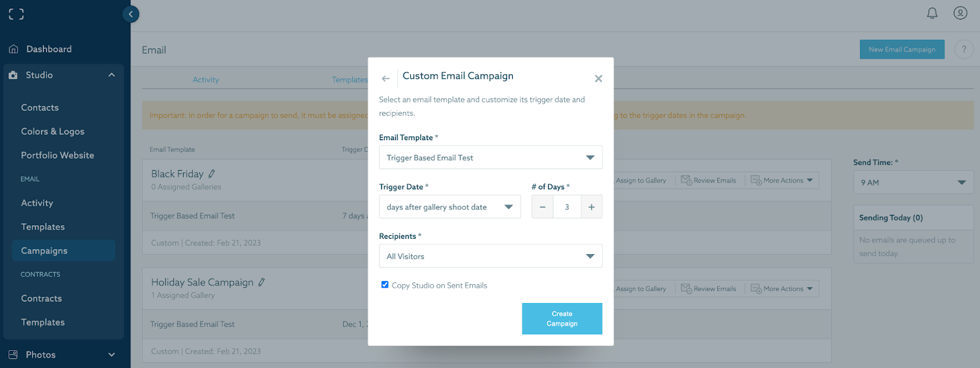Click plus to increase number of days
980x368 pixels.
click(x=591, y=206)
